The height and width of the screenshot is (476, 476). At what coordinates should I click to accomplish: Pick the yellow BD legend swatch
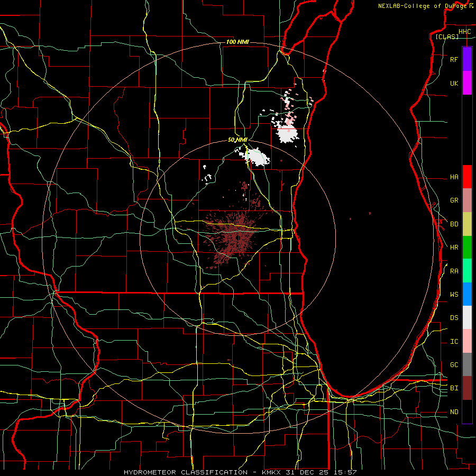[467, 224]
